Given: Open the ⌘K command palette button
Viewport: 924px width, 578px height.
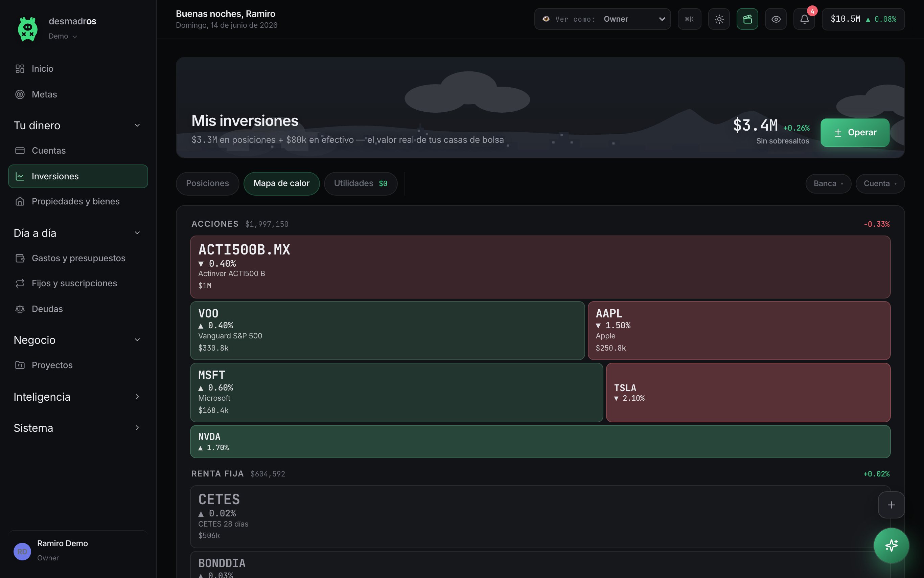Looking at the screenshot, I should coord(690,19).
